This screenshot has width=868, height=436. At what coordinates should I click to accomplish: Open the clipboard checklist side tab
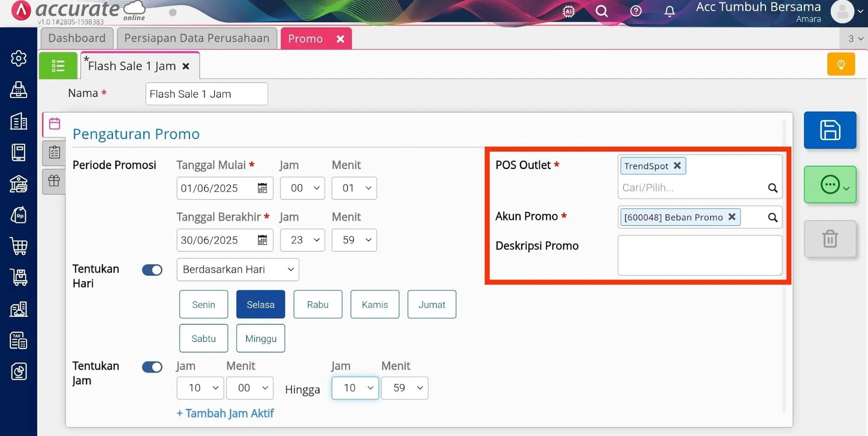click(54, 153)
